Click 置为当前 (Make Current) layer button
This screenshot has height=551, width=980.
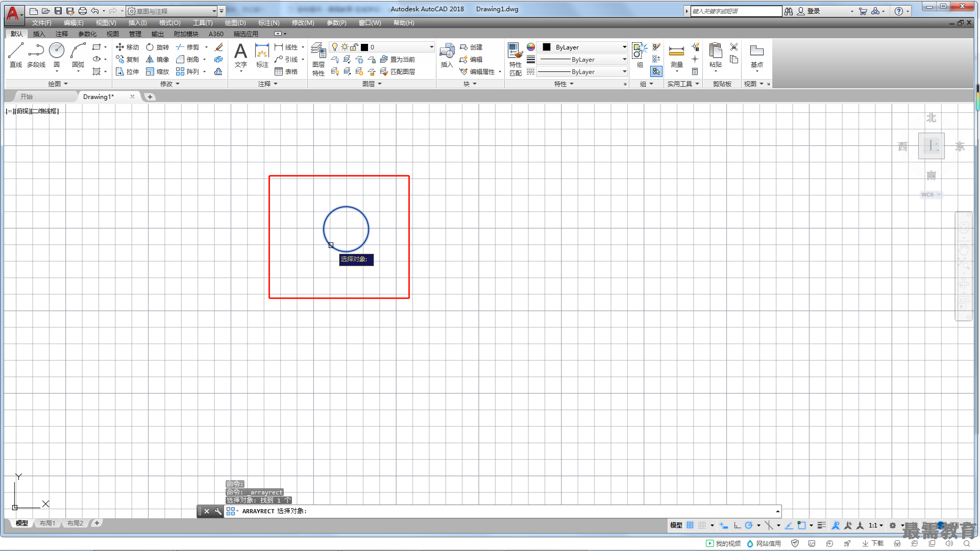pyautogui.click(x=398, y=59)
